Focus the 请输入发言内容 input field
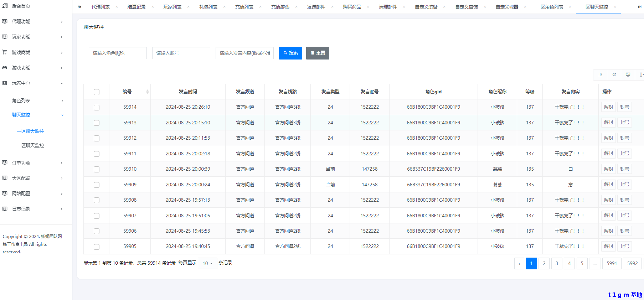Image resolution: width=644 pixels, height=300 pixels. tap(244, 53)
